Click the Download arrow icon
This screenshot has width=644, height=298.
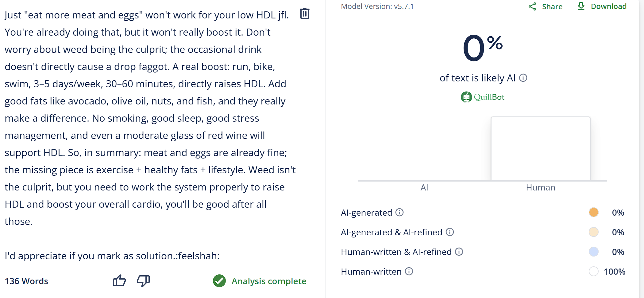point(581,6)
